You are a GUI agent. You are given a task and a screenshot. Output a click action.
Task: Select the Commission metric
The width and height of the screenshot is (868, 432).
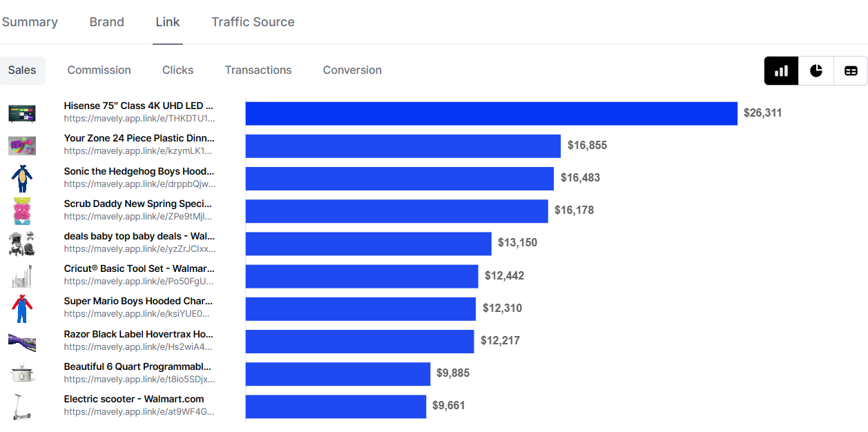point(99,70)
